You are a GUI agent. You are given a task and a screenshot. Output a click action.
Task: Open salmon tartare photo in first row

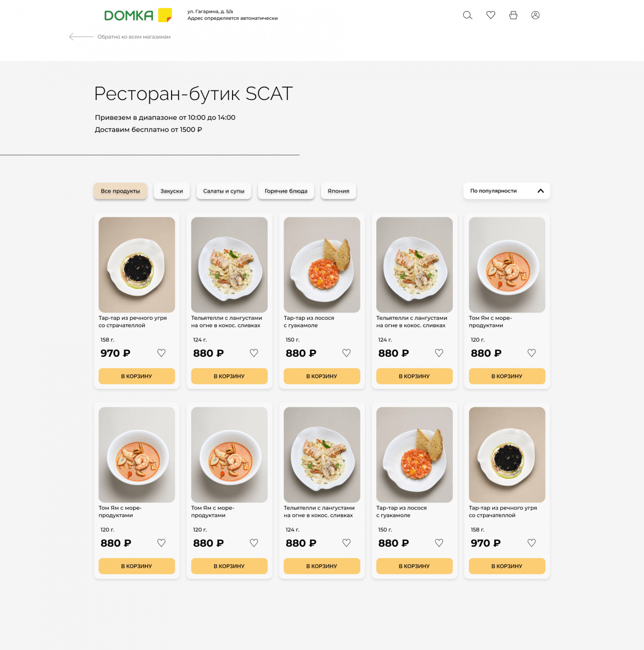pyautogui.click(x=322, y=264)
